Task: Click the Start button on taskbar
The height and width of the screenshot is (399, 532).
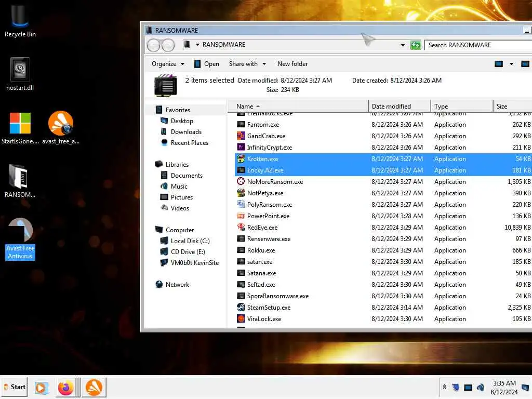Action: point(15,387)
